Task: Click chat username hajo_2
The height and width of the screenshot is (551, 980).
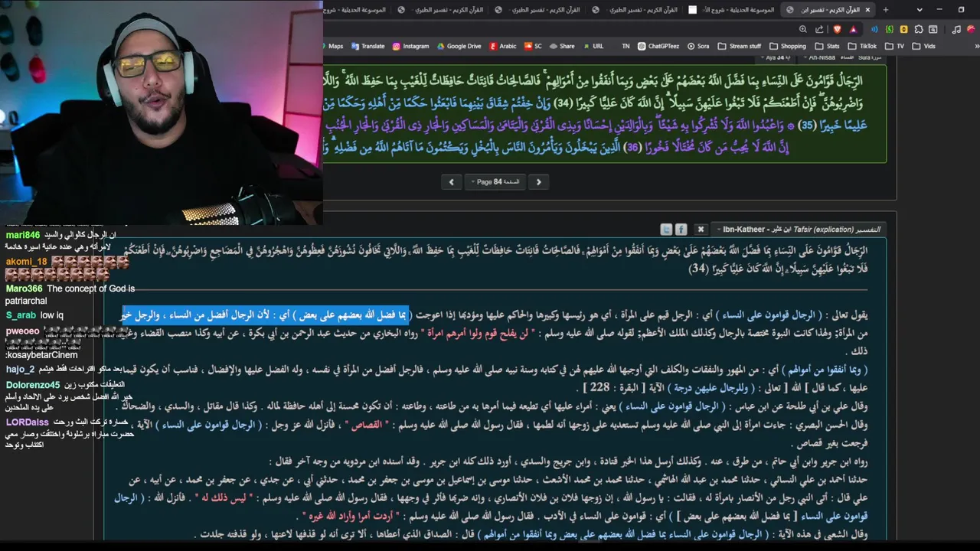Action: (x=20, y=370)
